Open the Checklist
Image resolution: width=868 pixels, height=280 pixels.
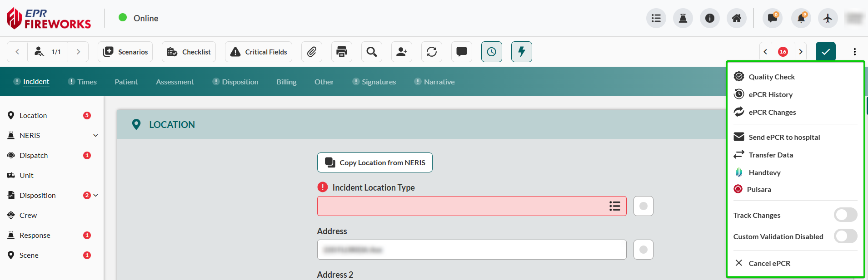(x=189, y=52)
